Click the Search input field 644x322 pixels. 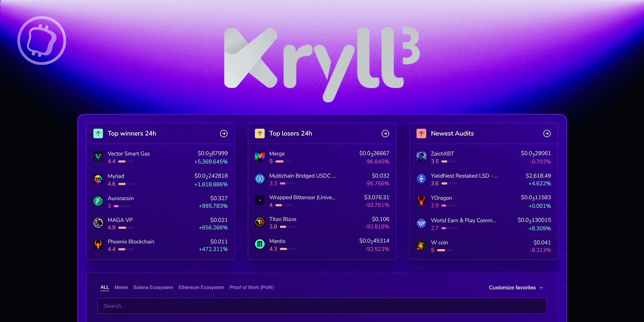(322, 306)
